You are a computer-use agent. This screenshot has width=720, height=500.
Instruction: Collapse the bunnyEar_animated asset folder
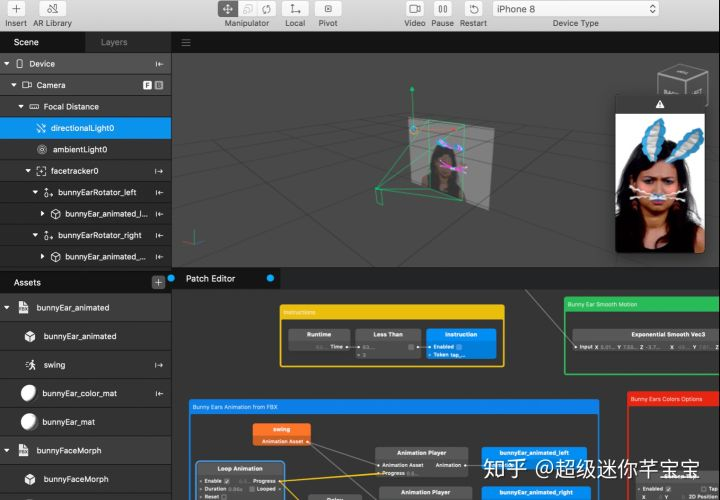7,308
